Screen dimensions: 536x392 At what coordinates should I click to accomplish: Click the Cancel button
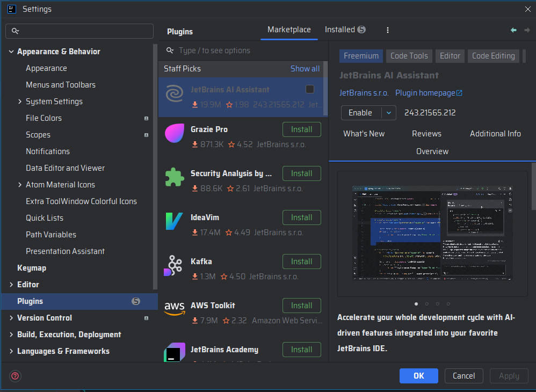(x=463, y=376)
